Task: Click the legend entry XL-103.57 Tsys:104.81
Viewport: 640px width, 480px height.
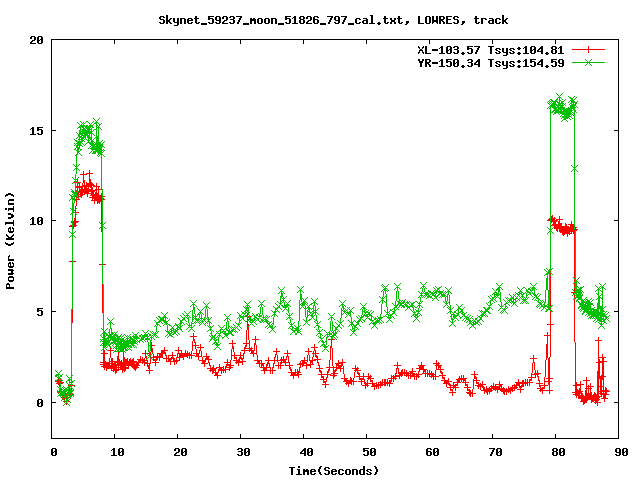Action: 491,50
